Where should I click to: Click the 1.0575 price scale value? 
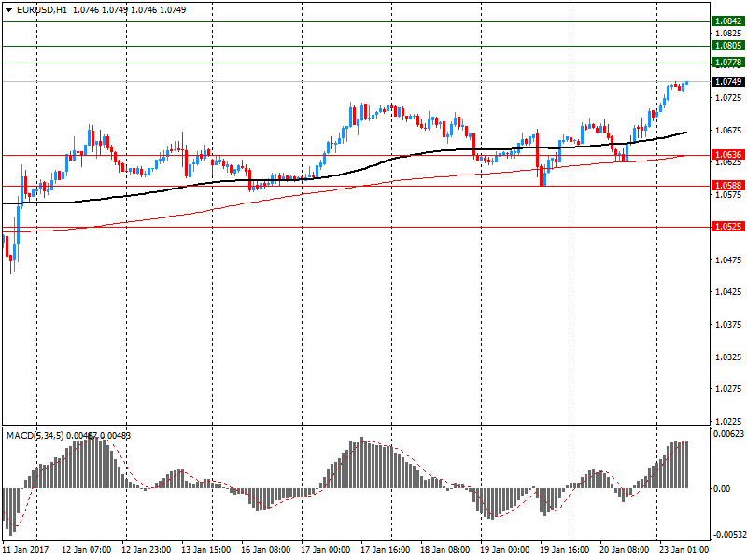click(729, 195)
